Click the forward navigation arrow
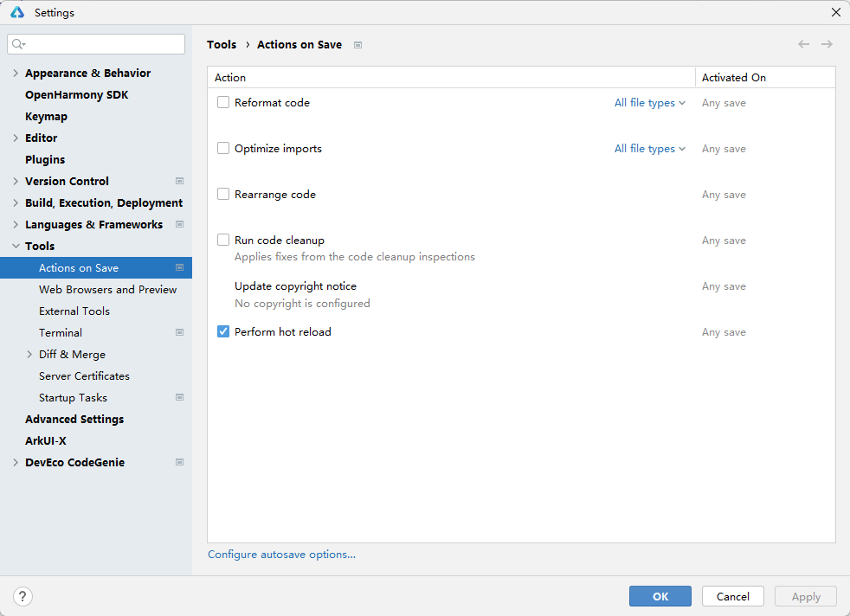Screen dimensions: 850x616 pos(827,44)
